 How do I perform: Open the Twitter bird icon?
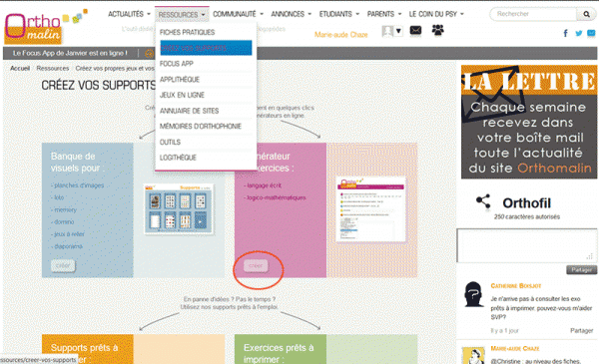point(579,33)
